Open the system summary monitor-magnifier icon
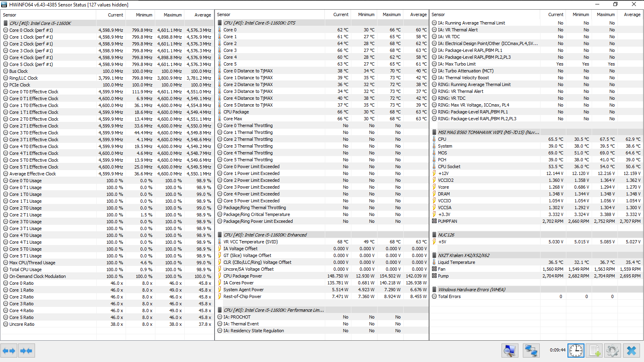Image resolution: width=644 pixels, height=362 pixels. pyautogui.click(x=510, y=351)
